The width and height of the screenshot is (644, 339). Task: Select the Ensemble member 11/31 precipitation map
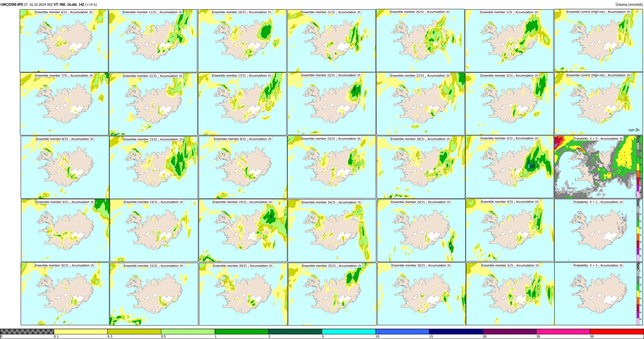pos(153,41)
